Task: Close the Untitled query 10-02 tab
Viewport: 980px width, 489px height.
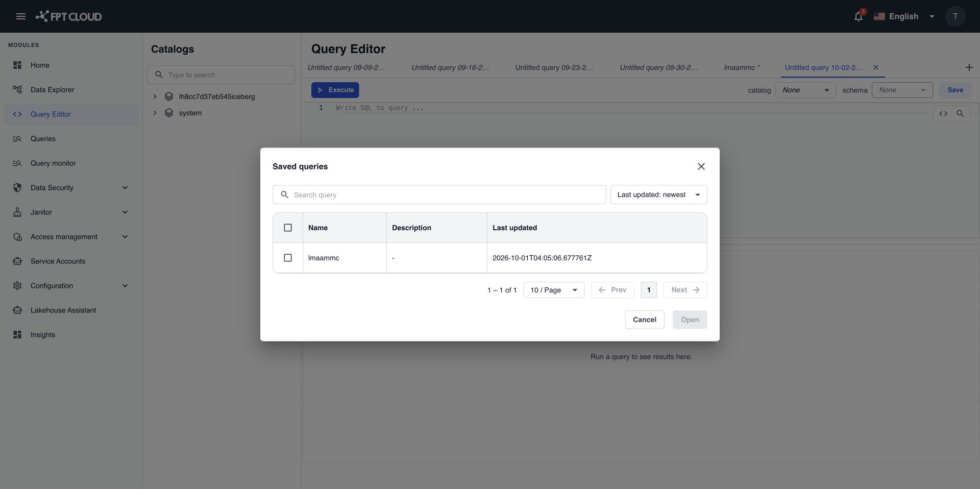Action: [876, 67]
